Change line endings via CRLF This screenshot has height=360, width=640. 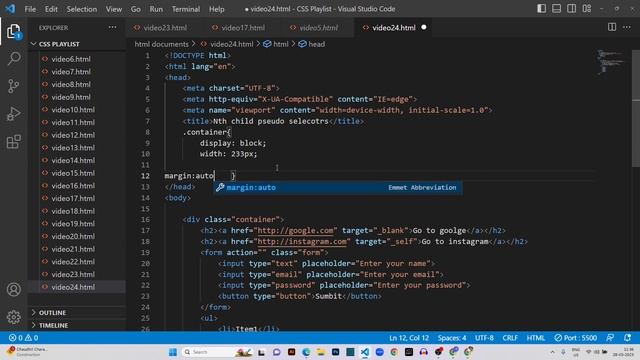510,338
